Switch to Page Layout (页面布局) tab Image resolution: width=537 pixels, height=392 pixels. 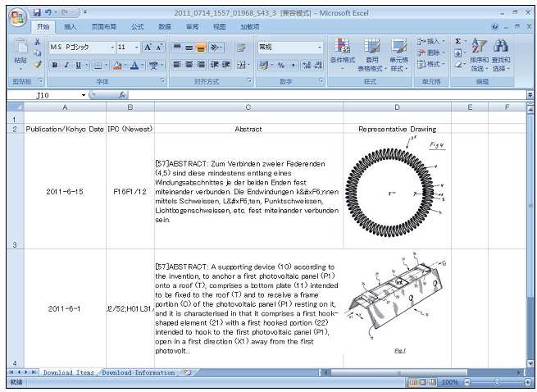click(103, 27)
